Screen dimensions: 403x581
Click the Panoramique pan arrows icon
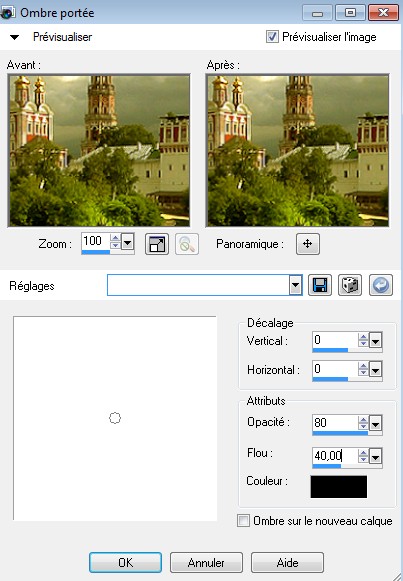(x=308, y=244)
